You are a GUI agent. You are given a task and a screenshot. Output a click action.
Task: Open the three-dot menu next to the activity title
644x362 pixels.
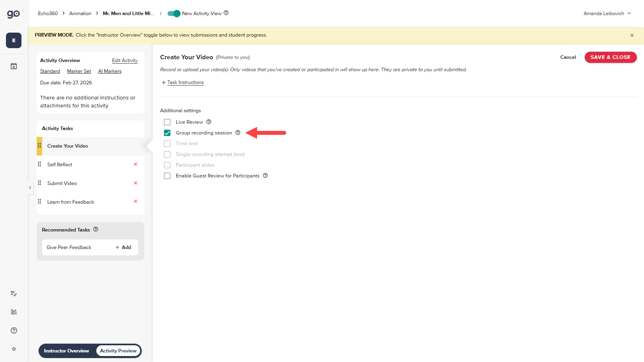tap(160, 13)
